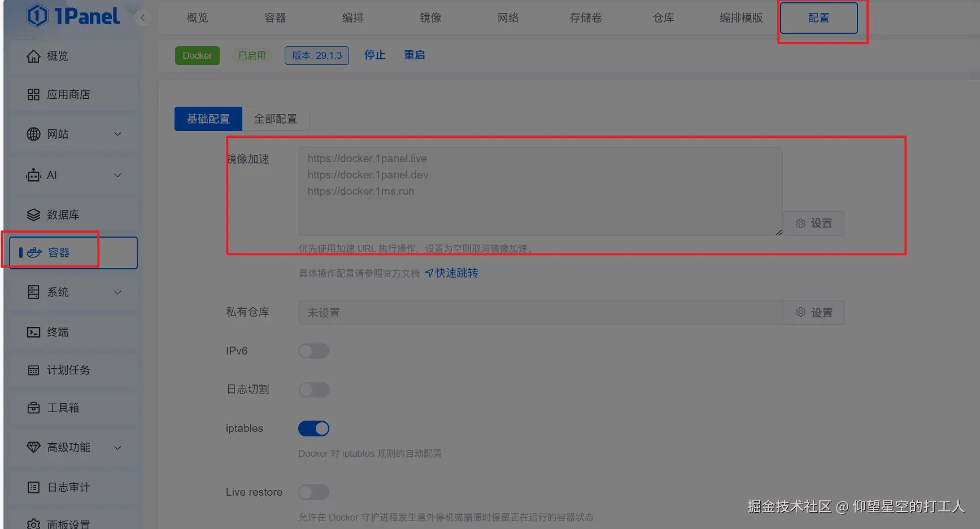Click the 快速跳转 arrow icon
Viewport: 980px width, 529px height.
click(x=429, y=273)
